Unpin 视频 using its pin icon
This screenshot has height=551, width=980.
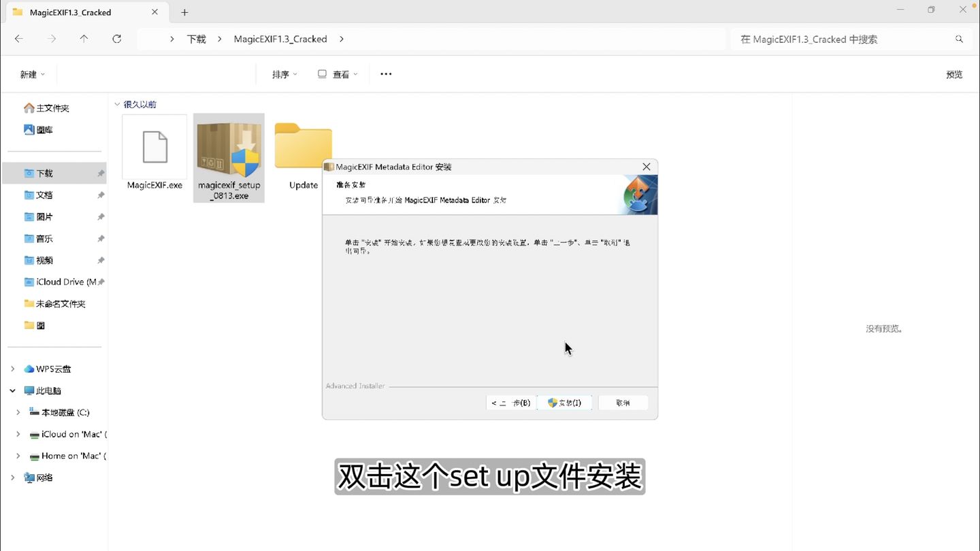(x=101, y=261)
